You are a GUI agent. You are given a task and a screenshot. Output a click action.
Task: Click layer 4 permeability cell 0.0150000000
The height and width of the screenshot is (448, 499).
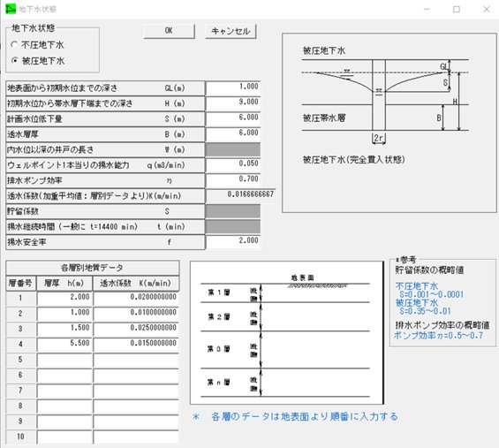[x=136, y=345]
